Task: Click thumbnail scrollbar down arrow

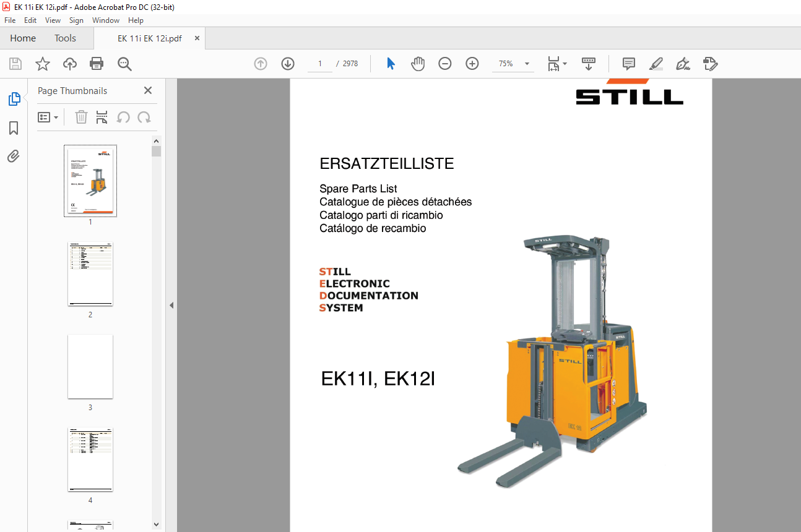Action: pos(156,525)
